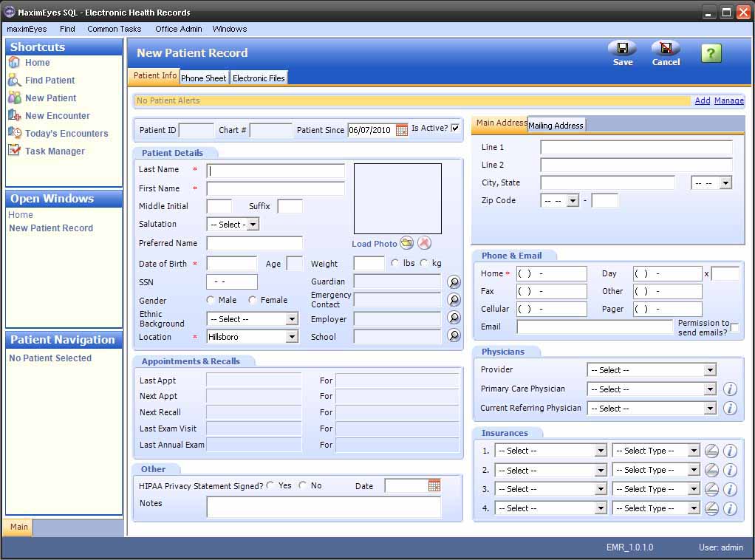The height and width of the screenshot is (560, 755).
Task: Switch to Mailing Address tab
Action: click(x=556, y=125)
